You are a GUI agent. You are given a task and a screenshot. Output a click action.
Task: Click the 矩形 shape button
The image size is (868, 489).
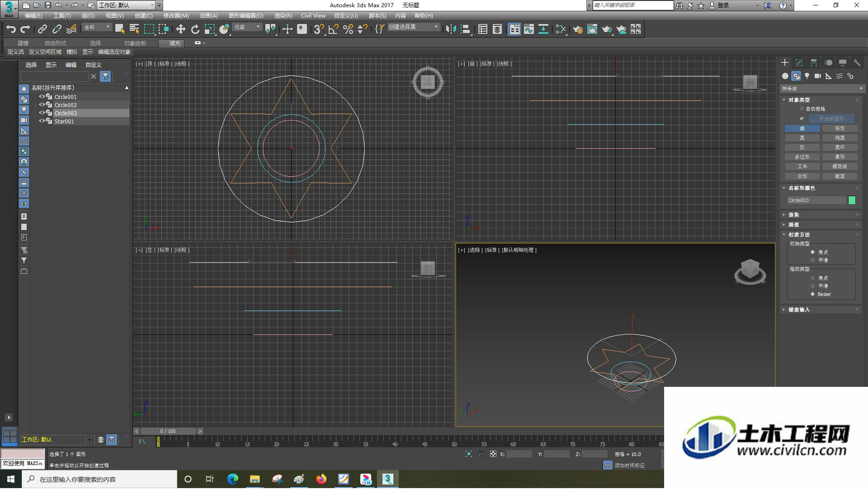pos(840,129)
